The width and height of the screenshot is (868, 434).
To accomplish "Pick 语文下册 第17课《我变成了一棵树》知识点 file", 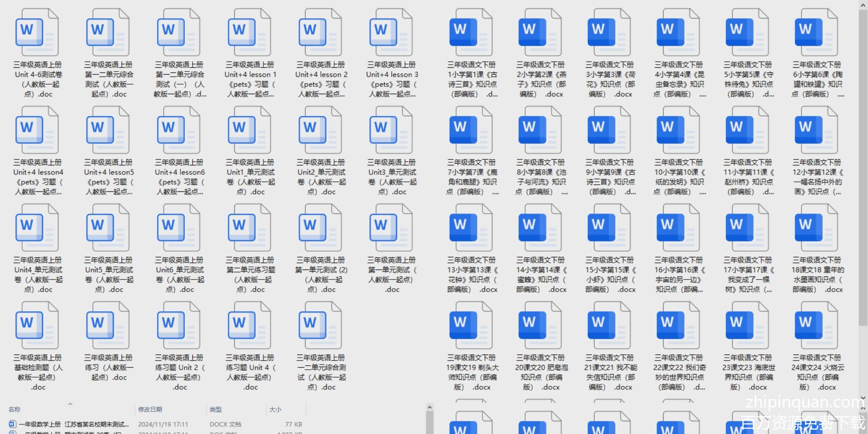I will click(x=747, y=227).
